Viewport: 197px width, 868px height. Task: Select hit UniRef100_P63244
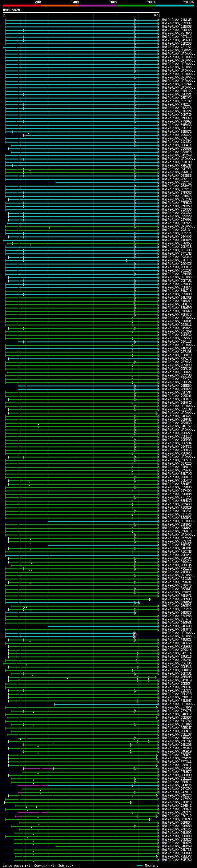click(177, 84)
